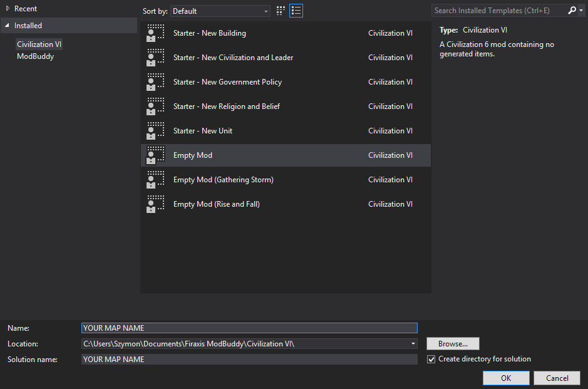Select Starter - New Religion and Belief text
The height and width of the screenshot is (389, 588).
227,106
